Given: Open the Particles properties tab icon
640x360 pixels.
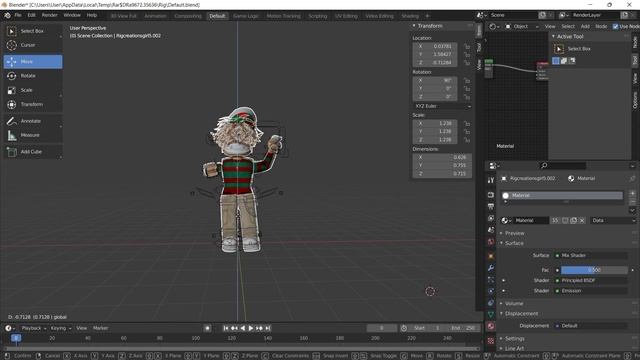Looking at the screenshot, I should (491, 280).
